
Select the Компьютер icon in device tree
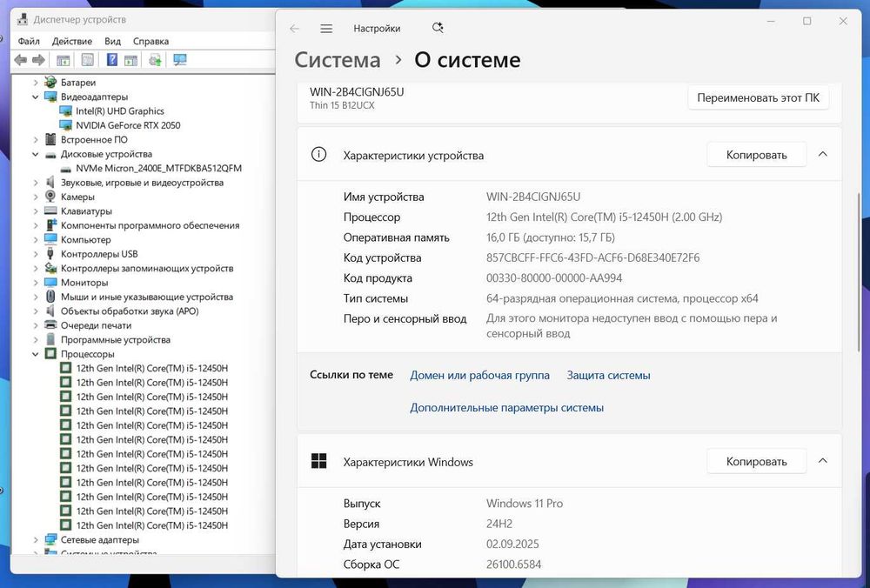[x=50, y=239]
